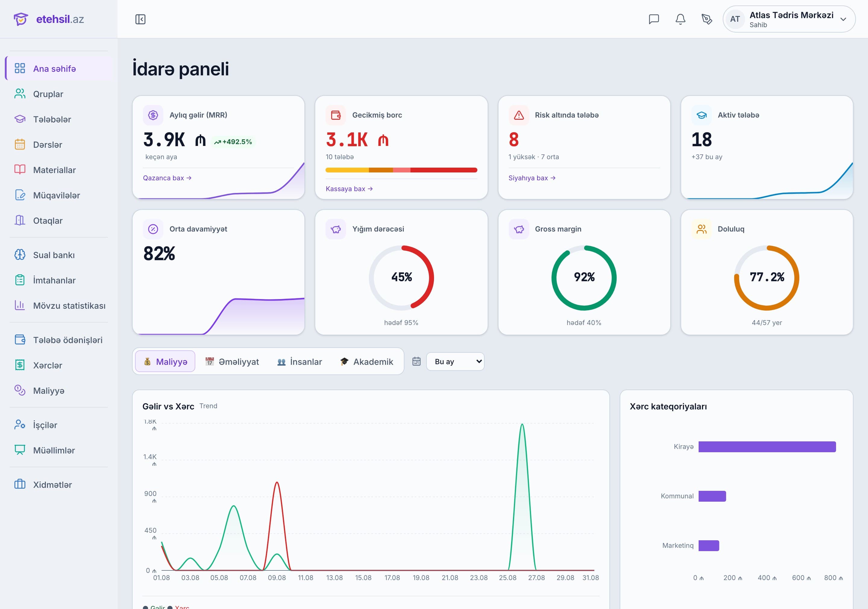This screenshot has height=609, width=868.
Task: Open the Maliyyə sidebar item
Action: 59,391
